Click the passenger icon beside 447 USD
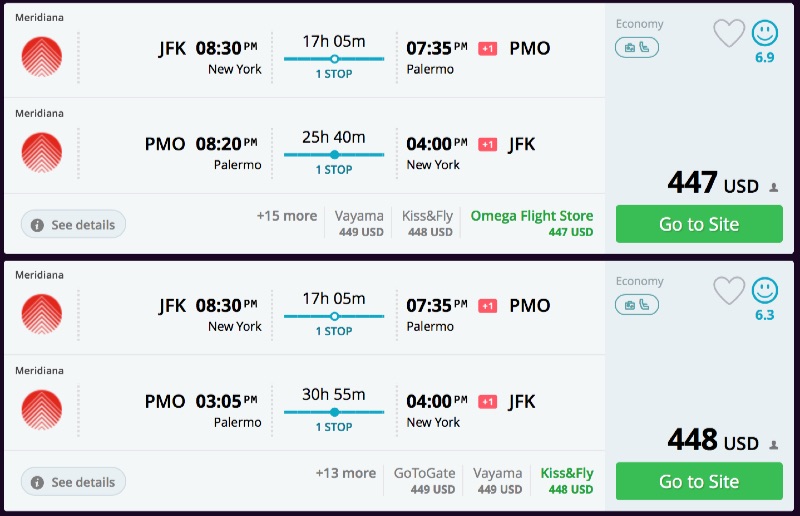Viewport: 800px width, 516px height. coord(773,187)
